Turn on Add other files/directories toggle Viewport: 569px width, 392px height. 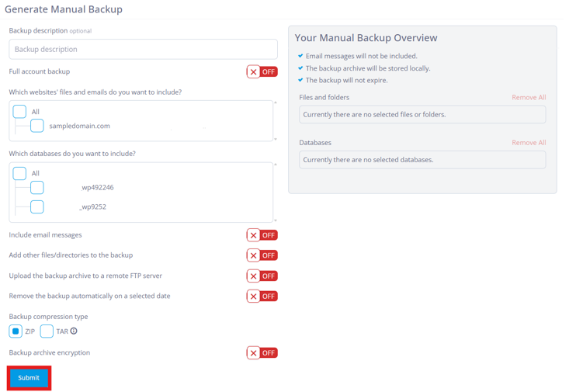(x=262, y=255)
